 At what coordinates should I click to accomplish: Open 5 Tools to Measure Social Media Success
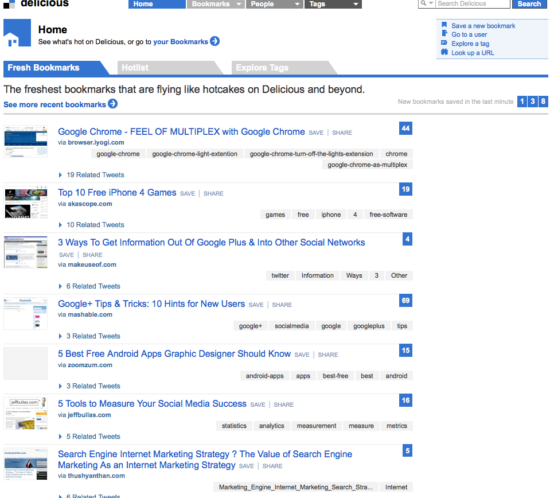point(152,404)
